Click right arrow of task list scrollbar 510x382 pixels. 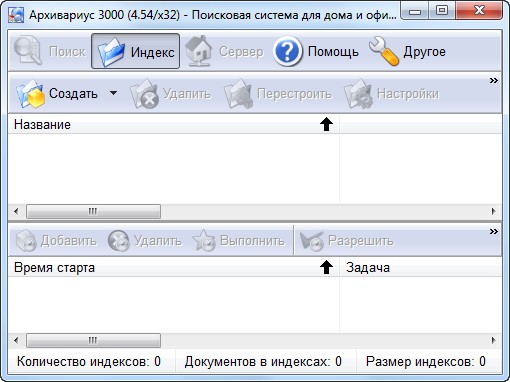[x=494, y=340]
